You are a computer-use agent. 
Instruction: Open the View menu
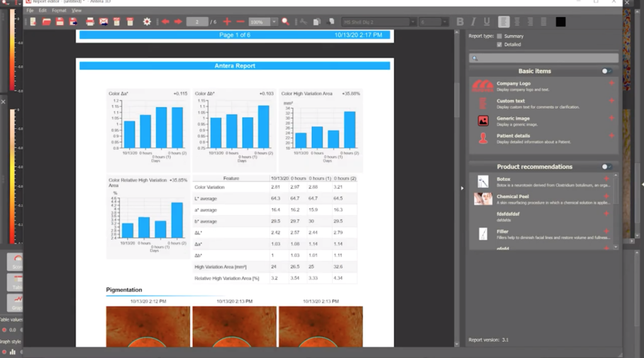76,10
